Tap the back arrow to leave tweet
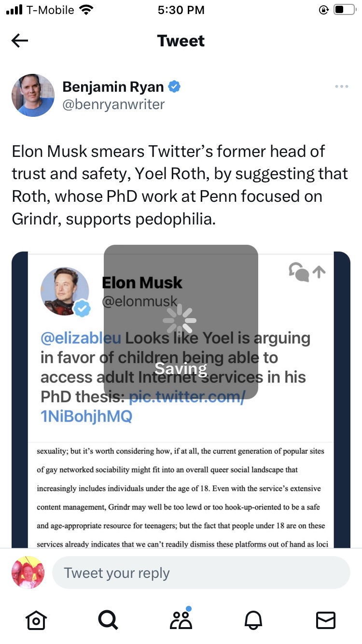Image resolution: width=362 pixels, height=644 pixels. pyautogui.click(x=20, y=41)
